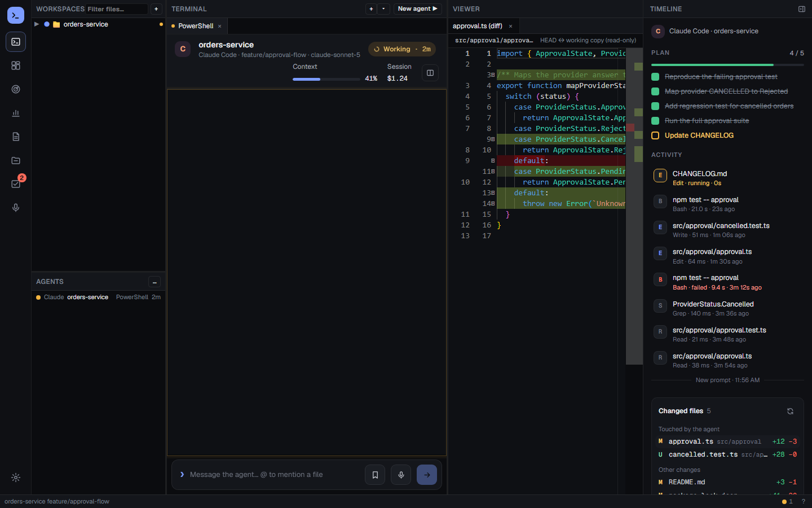Open README.md under Other changes
The width and height of the screenshot is (812, 508).
pos(727,482)
